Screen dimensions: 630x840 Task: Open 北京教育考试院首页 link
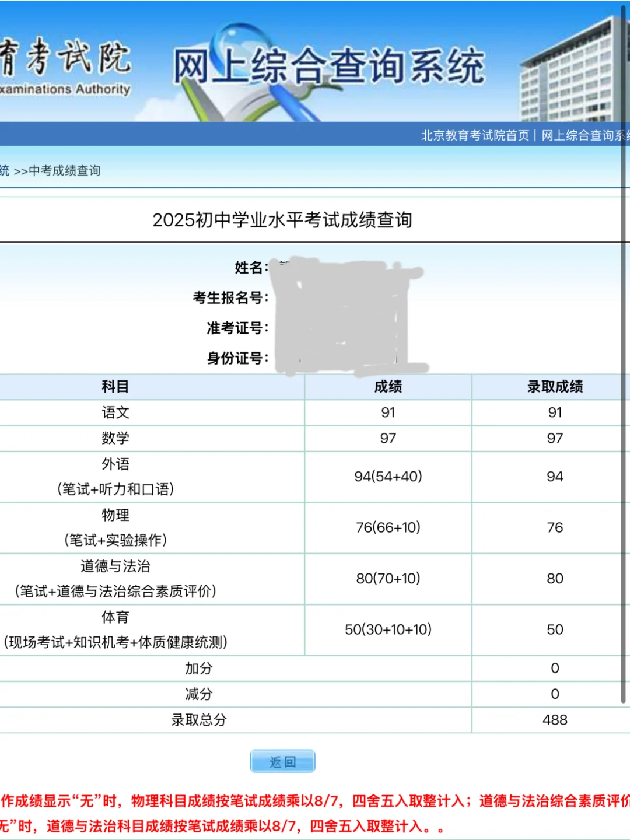point(475,135)
